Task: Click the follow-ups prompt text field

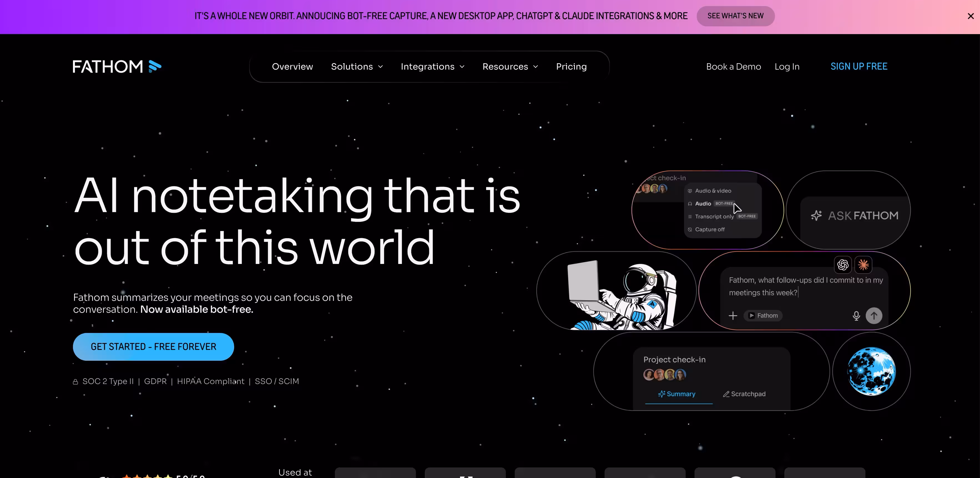Action: (806, 286)
